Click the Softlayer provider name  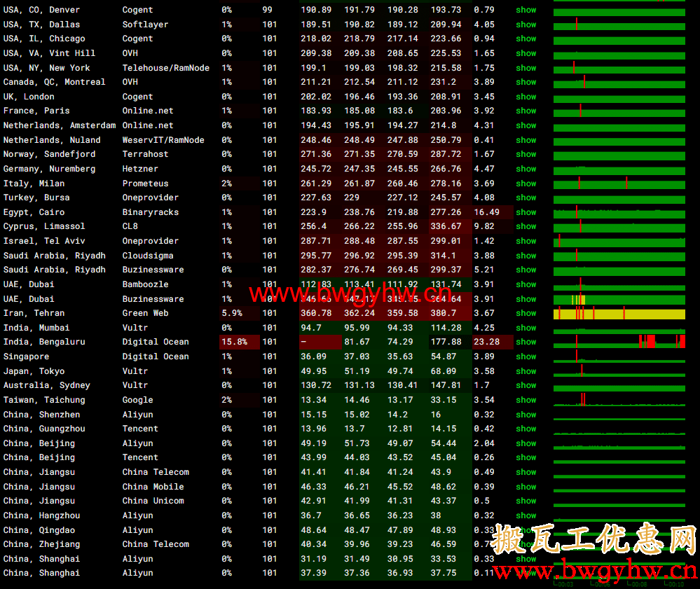(x=146, y=25)
